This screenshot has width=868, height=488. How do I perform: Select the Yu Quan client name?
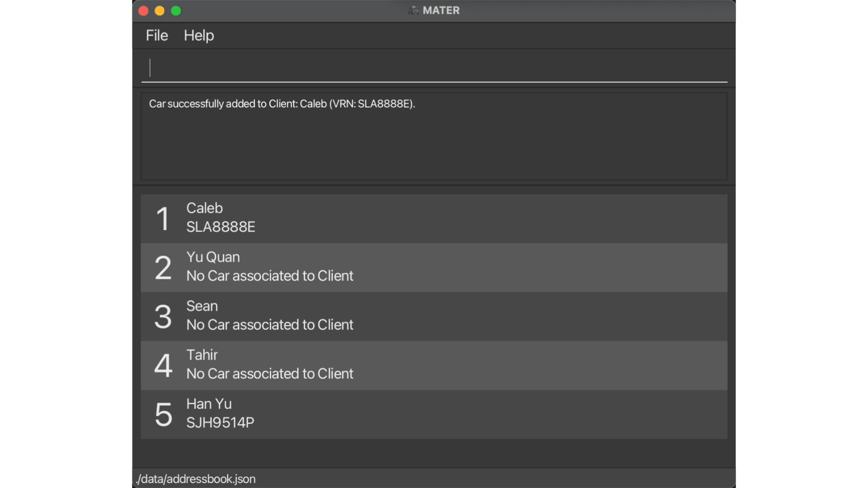(213, 257)
